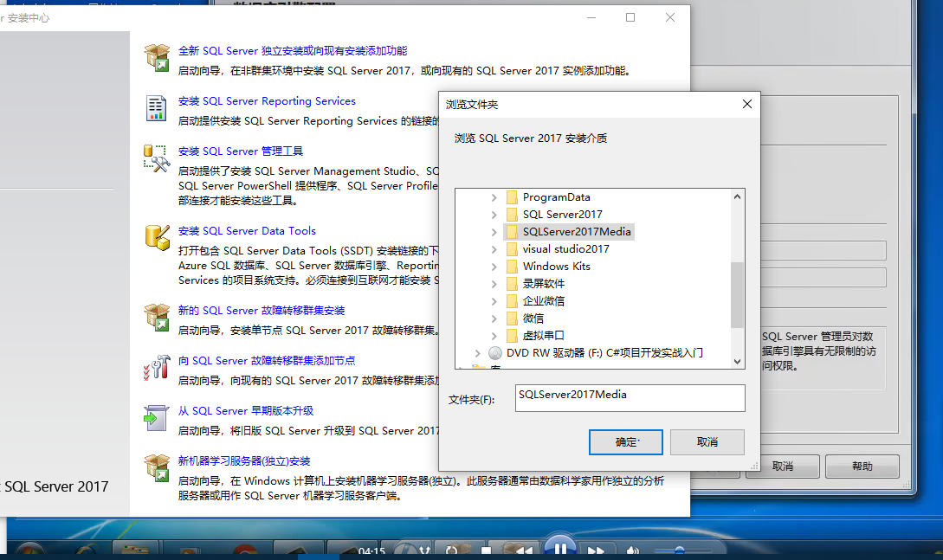Click the folder tree vertical scrollbar thumb

coord(737,295)
